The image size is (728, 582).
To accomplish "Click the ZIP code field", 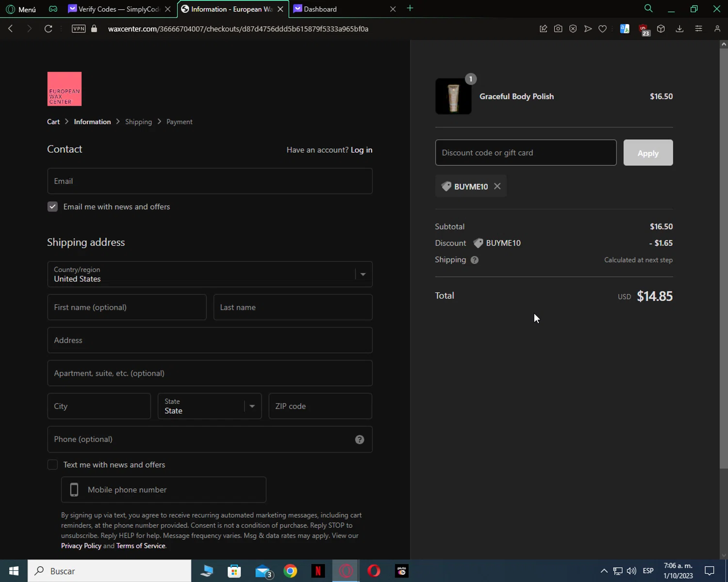I will (320, 406).
